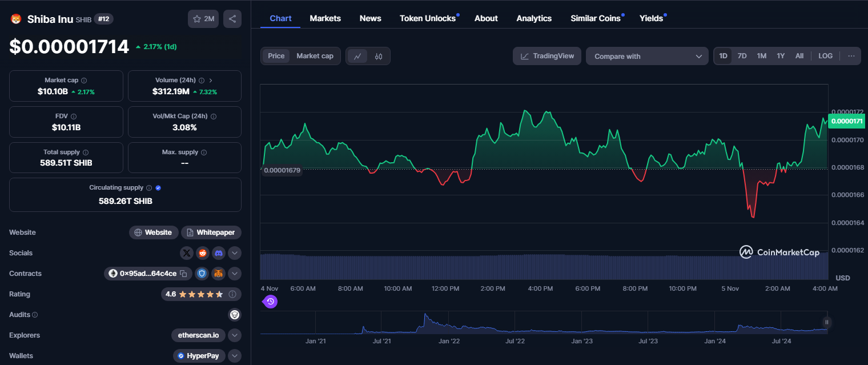Open the chart's three-dot more options
The height and width of the screenshot is (365, 868).
click(851, 56)
